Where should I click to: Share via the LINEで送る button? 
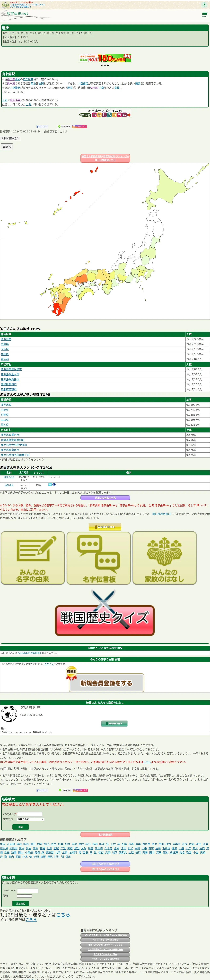pos(64,127)
